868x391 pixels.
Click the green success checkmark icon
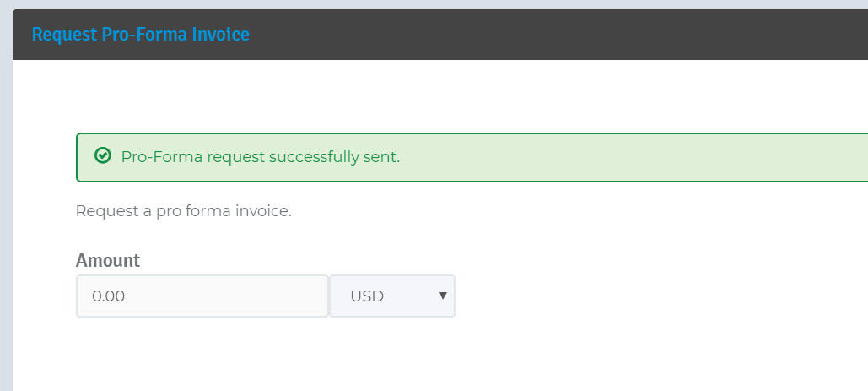[103, 156]
